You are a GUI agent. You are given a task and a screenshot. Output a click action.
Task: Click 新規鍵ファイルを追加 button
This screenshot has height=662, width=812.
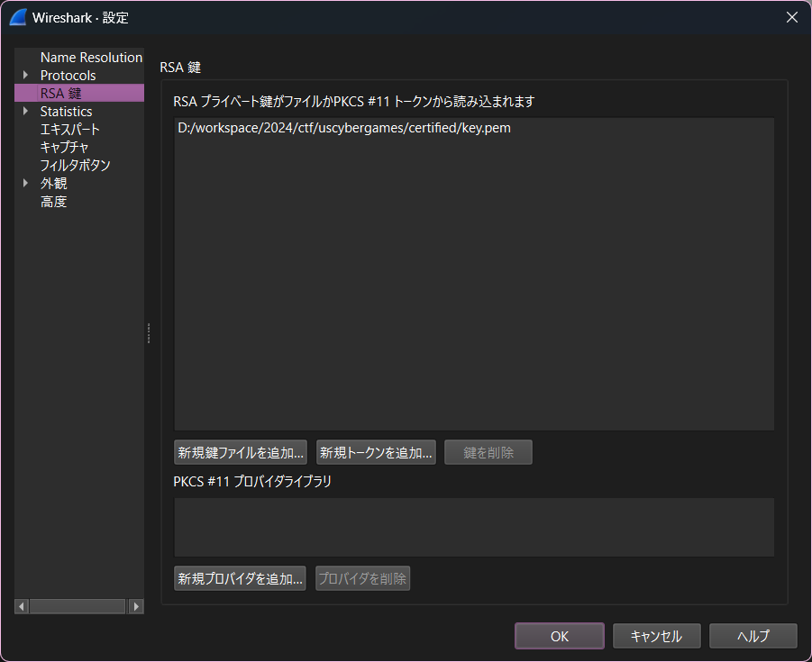241,452
